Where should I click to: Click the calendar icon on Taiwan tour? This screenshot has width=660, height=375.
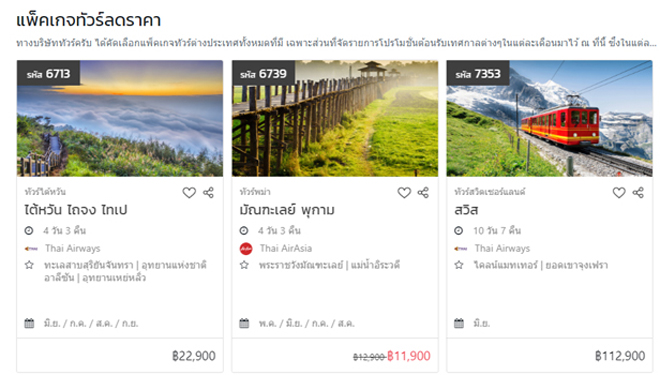(29, 323)
